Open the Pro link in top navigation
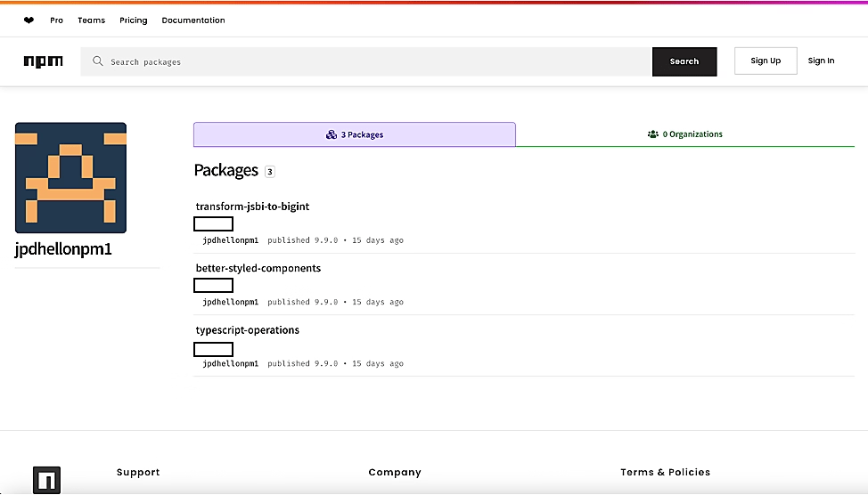Viewport: 868px width, 495px height. 56,20
